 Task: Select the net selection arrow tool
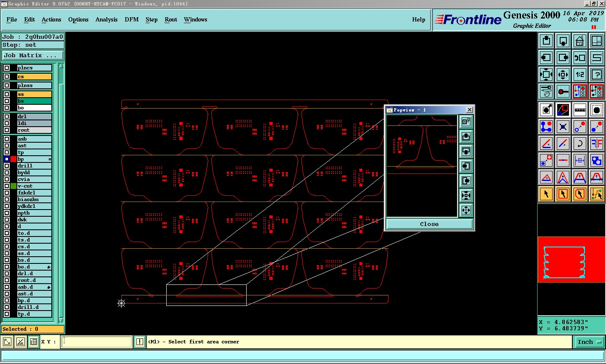[597, 194]
